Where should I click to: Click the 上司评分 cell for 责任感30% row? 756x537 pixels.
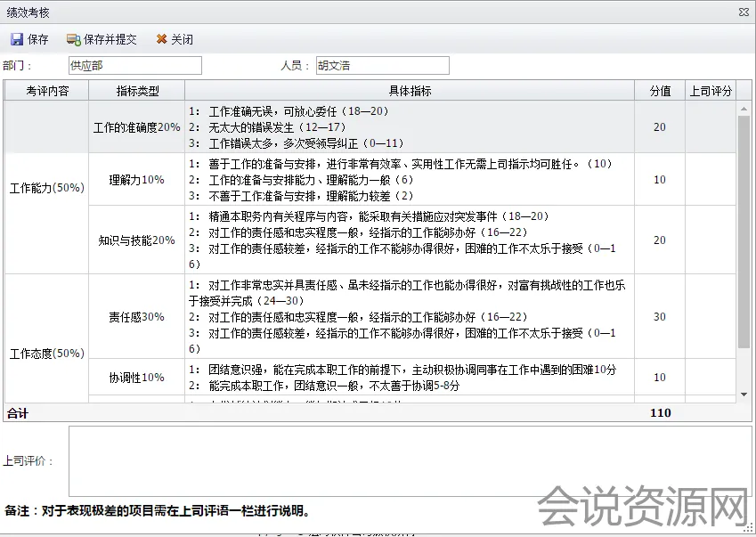pos(710,317)
